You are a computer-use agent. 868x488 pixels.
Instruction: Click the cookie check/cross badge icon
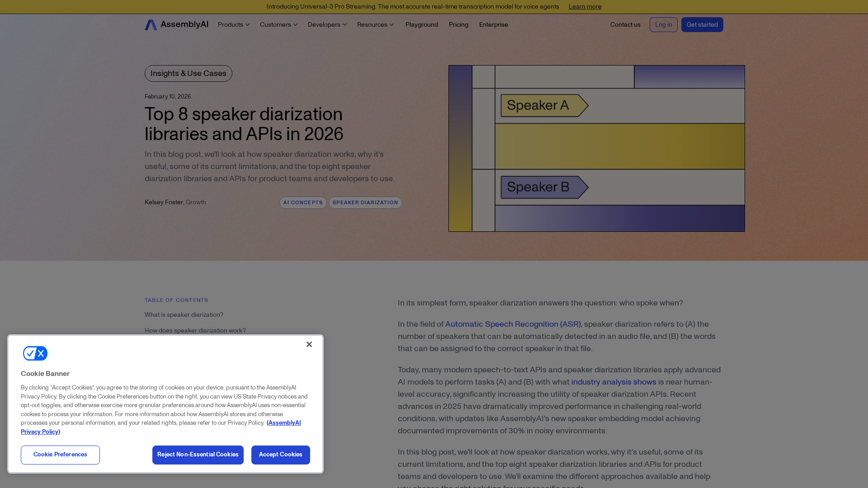pyautogui.click(x=35, y=353)
